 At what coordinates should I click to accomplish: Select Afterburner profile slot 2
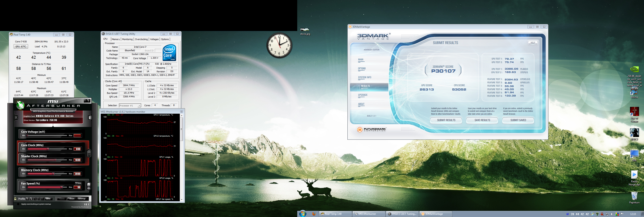(31, 199)
